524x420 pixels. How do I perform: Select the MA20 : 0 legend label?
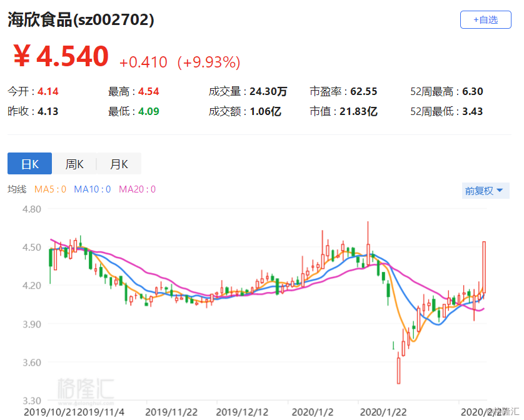(x=137, y=189)
